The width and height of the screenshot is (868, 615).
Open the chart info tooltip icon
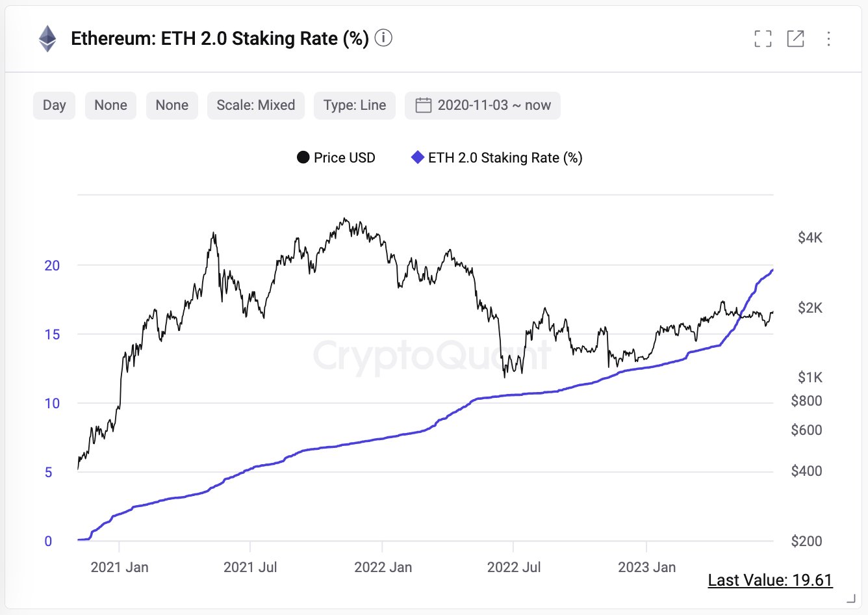click(384, 38)
